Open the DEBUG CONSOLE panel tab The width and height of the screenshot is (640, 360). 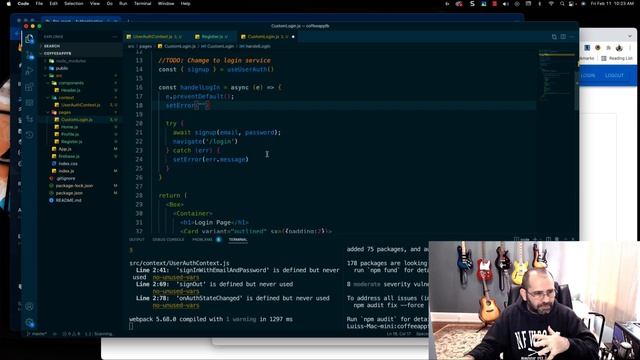click(168, 240)
